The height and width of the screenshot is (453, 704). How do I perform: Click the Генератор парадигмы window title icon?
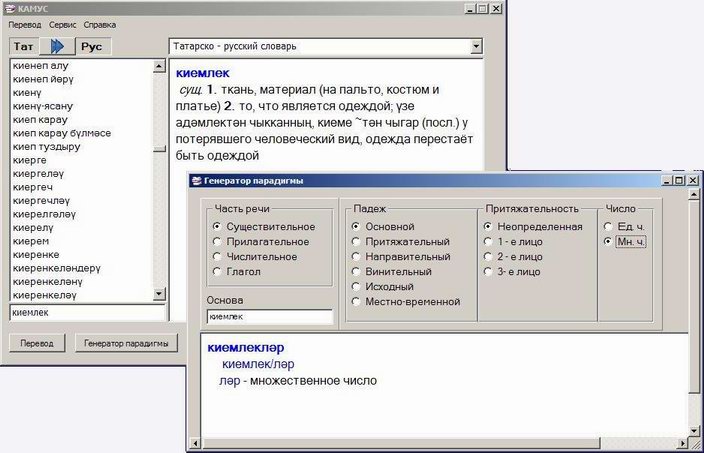coord(197,180)
